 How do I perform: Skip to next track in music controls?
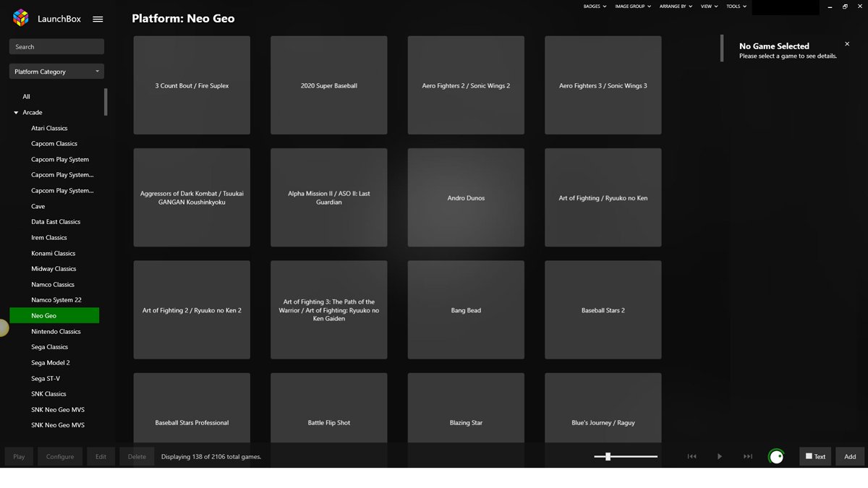[x=748, y=456]
